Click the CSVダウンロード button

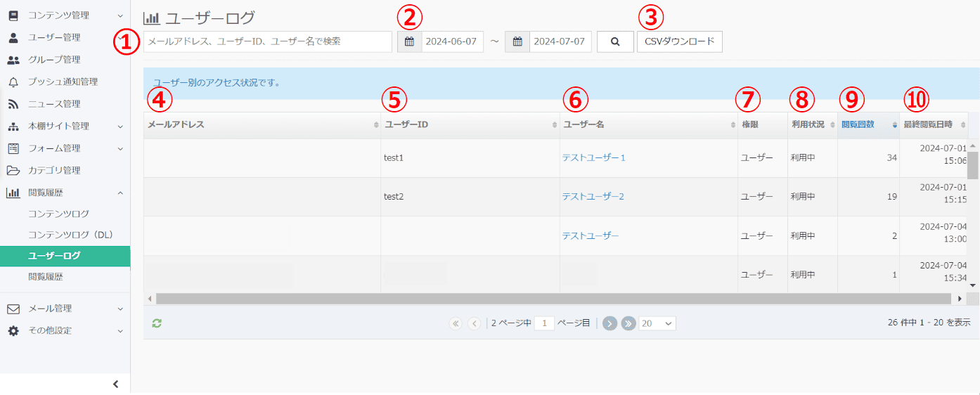click(x=679, y=41)
